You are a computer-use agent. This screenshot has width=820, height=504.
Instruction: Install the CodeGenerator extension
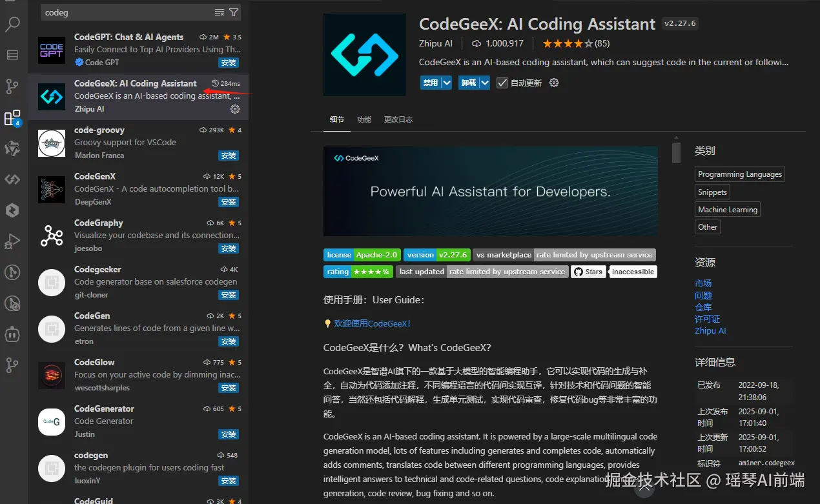pos(229,434)
